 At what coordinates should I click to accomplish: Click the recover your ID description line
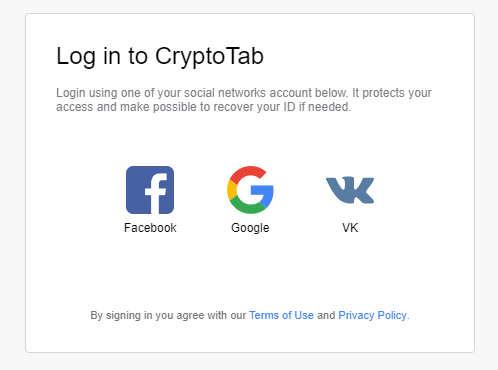(x=204, y=107)
